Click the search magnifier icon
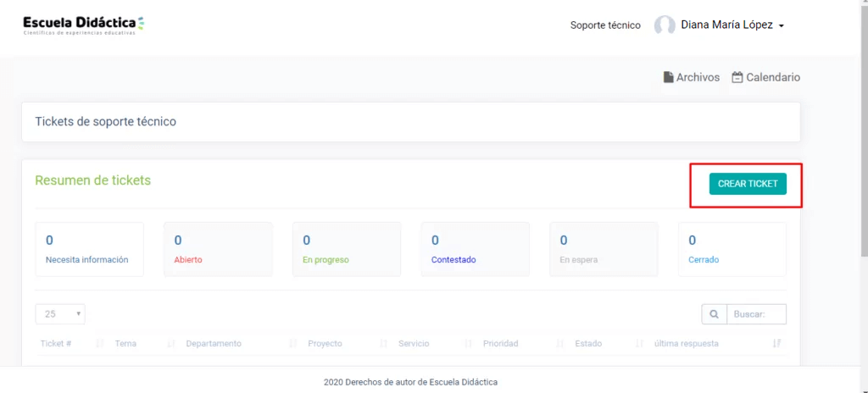 (714, 314)
